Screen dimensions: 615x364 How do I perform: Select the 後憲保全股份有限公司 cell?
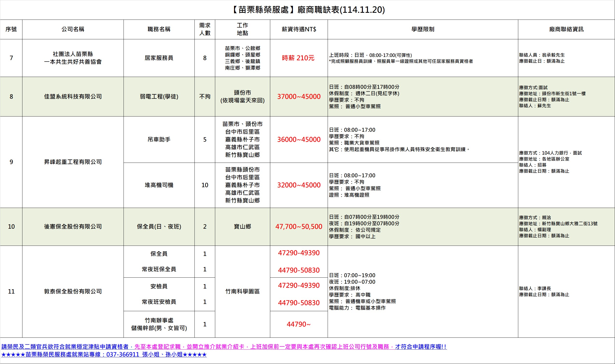[73, 227]
